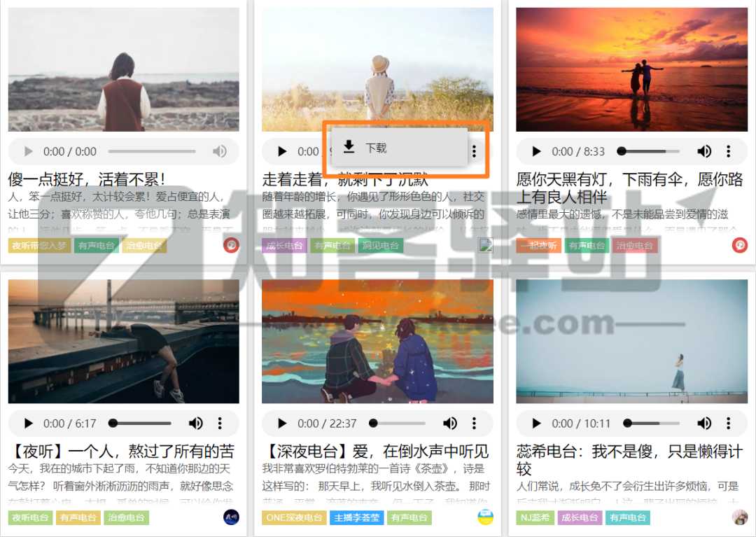756x537 pixels.
Task: Play the 走着走着 audio track
Action: (x=282, y=151)
